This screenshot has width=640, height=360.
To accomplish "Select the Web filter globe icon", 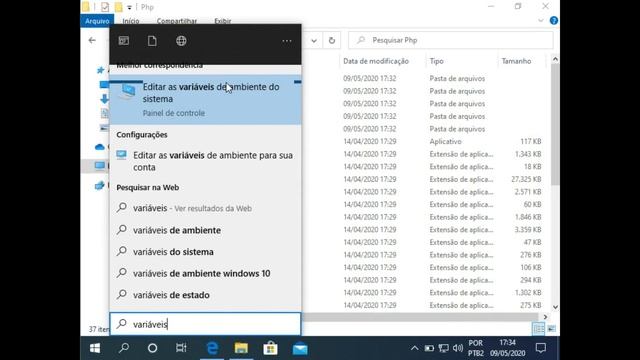I will click(181, 40).
